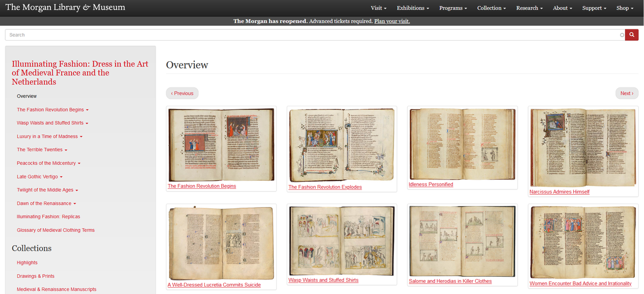Go to The Morgan Library & Museum home
This screenshot has width=644, height=294.
point(65,8)
